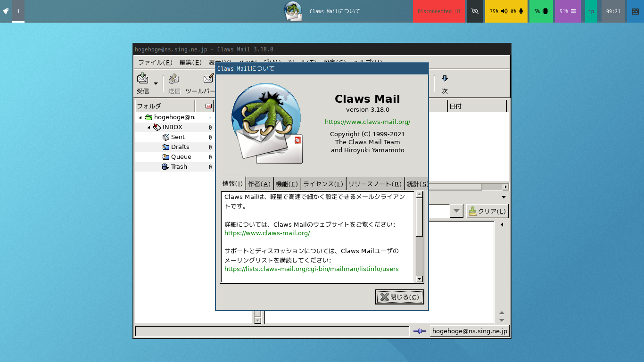Select the Queue folder icon
This screenshot has width=644, height=362.
coord(165,157)
